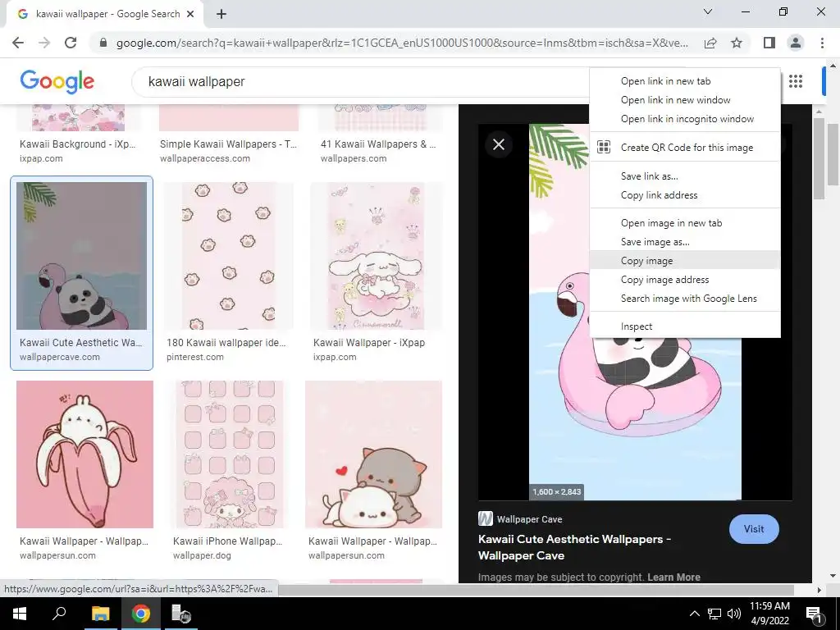840x630 pixels.
Task: Select the pink paw prints thumbnail
Action: tap(230, 256)
